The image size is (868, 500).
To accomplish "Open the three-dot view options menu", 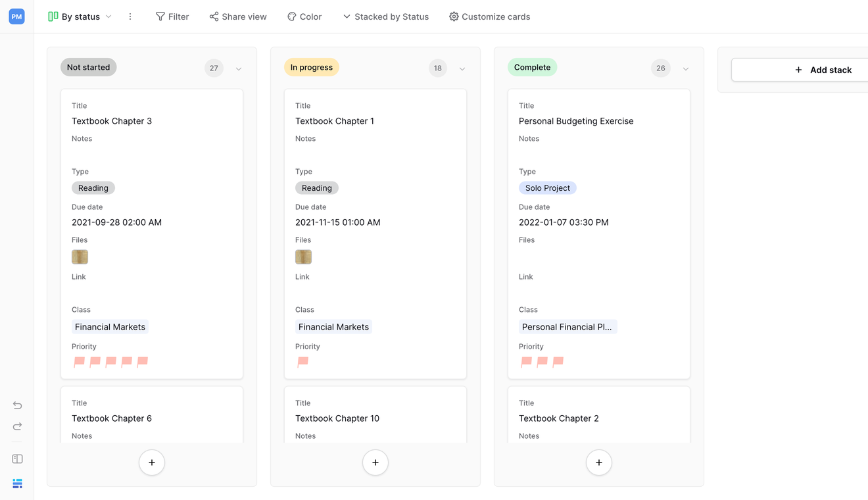I will [x=130, y=17].
